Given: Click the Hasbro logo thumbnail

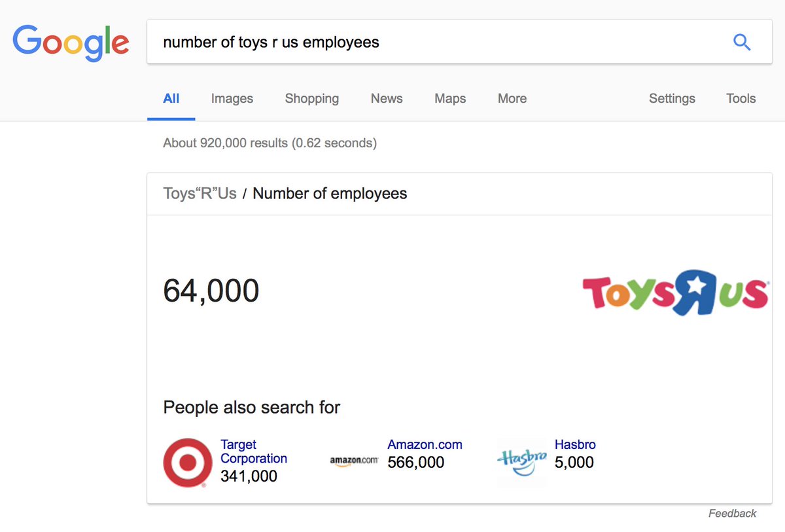Looking at the screenshot, I should (x=522, y=461).
